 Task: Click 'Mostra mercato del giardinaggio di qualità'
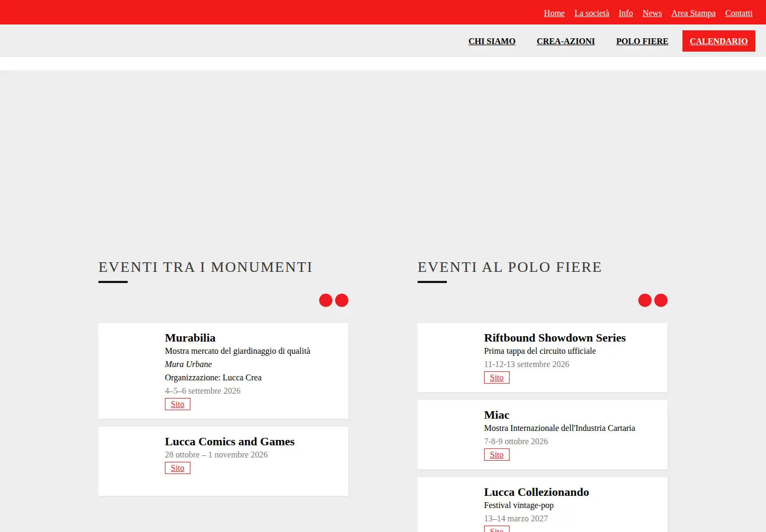238,351
